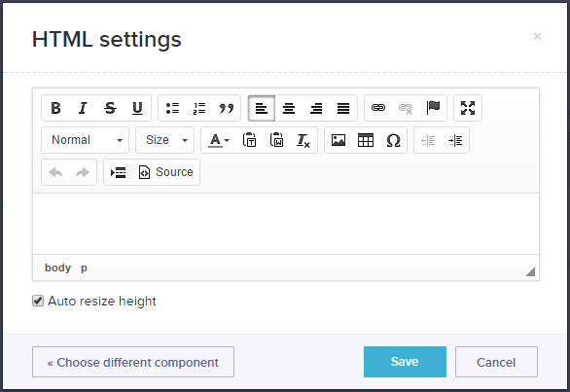This screenshot has height=392, width=570.
Task: Open the special character Omega picker
Action: (x=393, y=140)
